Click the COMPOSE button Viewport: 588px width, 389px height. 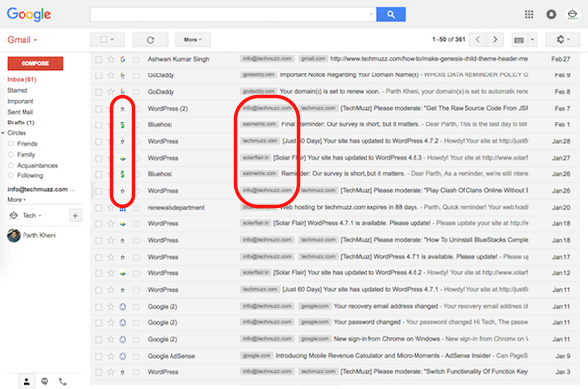[35, 63]
